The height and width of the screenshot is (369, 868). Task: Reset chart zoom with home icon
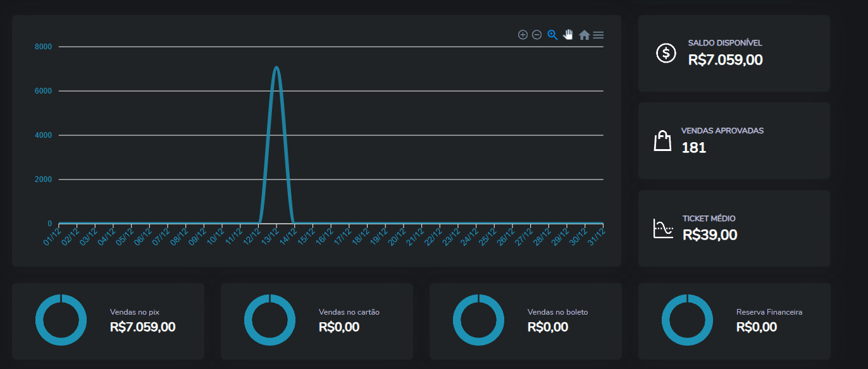coord(584,35)
